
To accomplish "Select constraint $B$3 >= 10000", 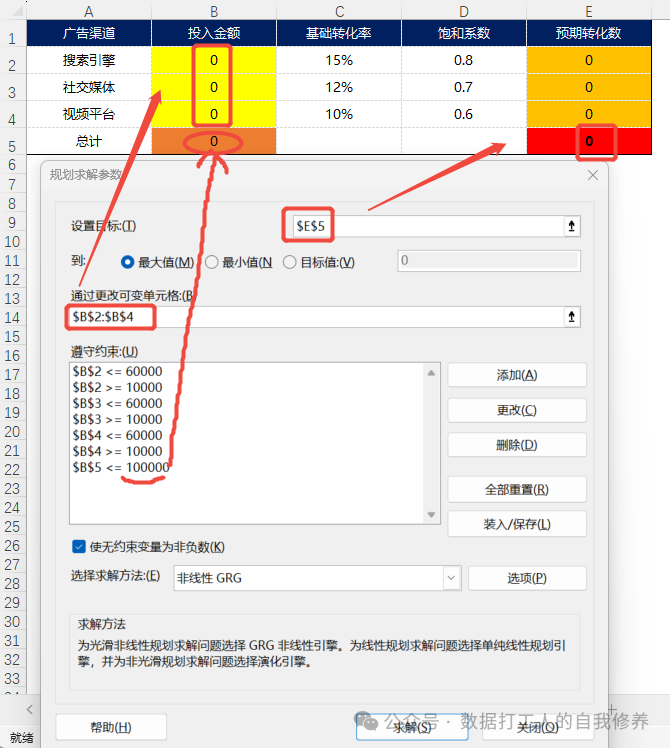I will click(x=117, y=419).
